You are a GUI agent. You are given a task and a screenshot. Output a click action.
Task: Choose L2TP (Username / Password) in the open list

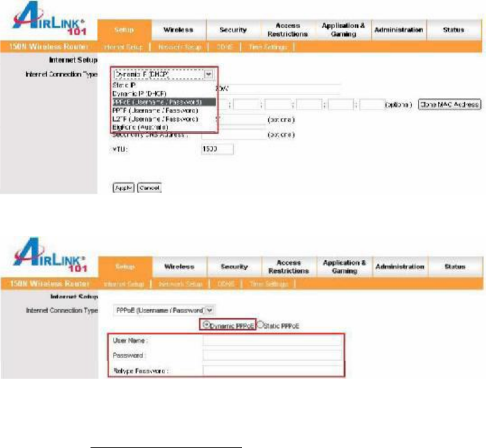coord(155,119)
